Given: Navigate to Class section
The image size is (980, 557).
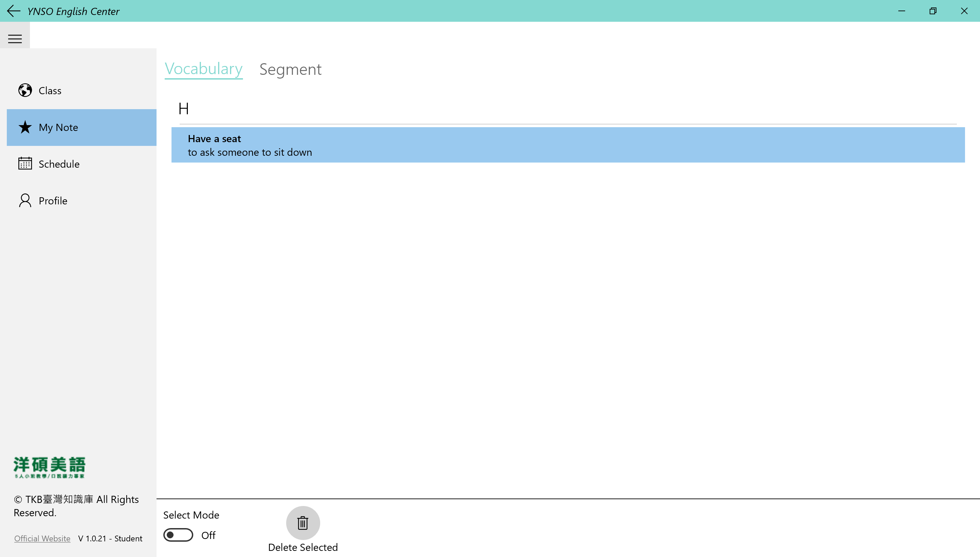Looking at the screenshot, I should click(50, 91).
